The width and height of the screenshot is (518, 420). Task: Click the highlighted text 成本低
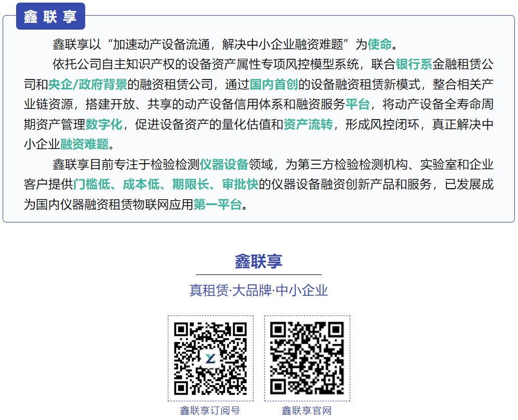tap(141, 185)
